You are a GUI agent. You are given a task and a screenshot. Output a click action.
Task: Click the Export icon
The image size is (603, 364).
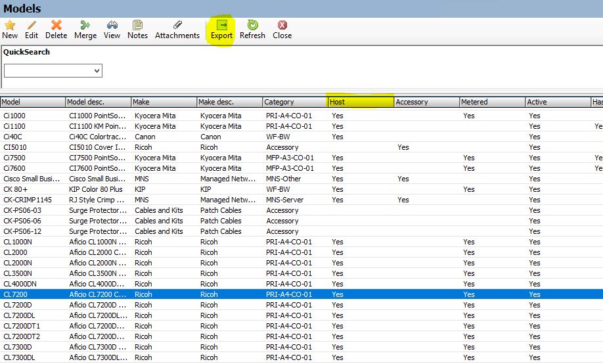221,26
